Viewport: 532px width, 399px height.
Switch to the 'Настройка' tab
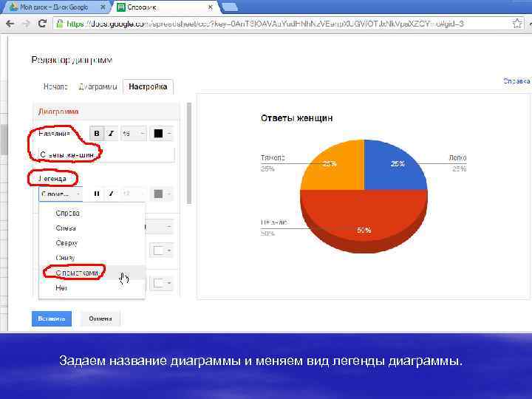pos(148,87)
